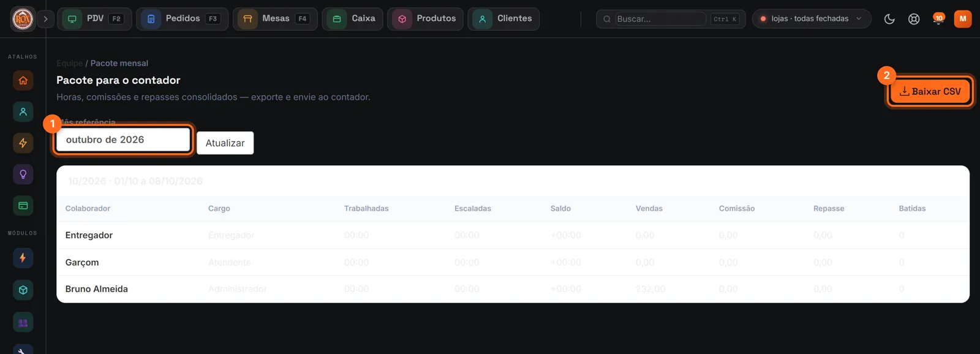The image size is (980, 354).
Task: Open the Pedidos tab
Action: click(x=182, y=19)
